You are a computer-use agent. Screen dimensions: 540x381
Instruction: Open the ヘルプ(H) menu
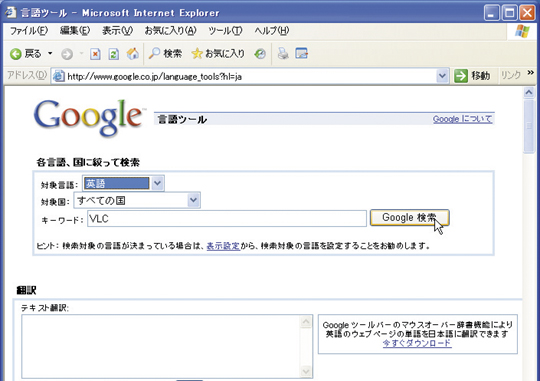272,31
